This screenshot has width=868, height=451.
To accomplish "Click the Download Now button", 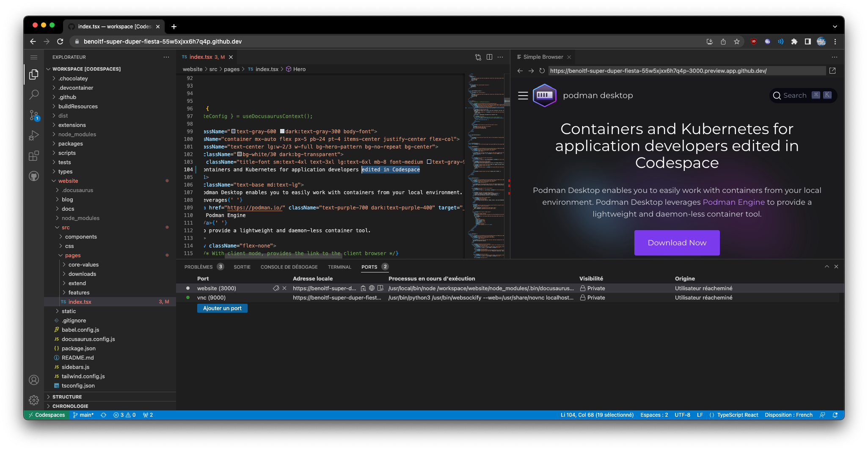I will [676, 242].
